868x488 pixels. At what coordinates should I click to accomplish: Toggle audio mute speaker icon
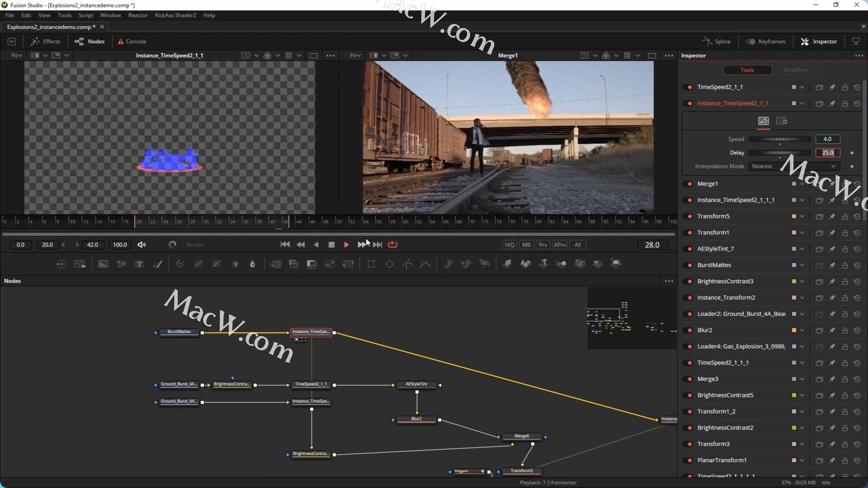pos(142,245)
